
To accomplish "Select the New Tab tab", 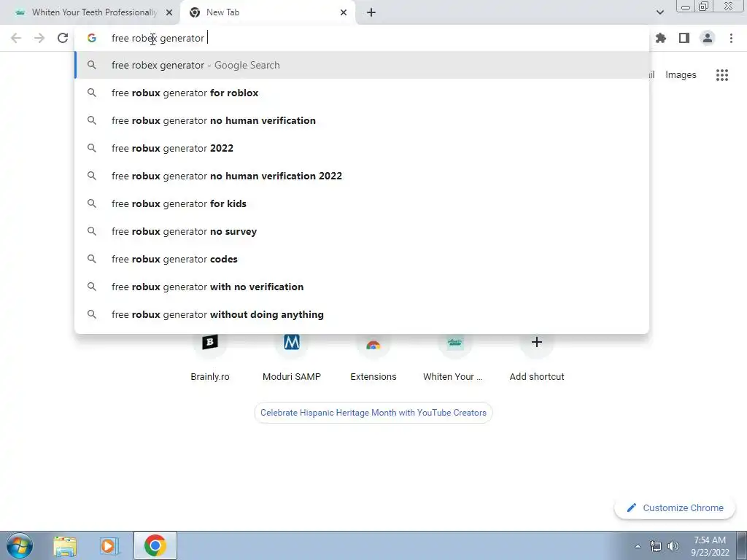I will click(267, 12).
